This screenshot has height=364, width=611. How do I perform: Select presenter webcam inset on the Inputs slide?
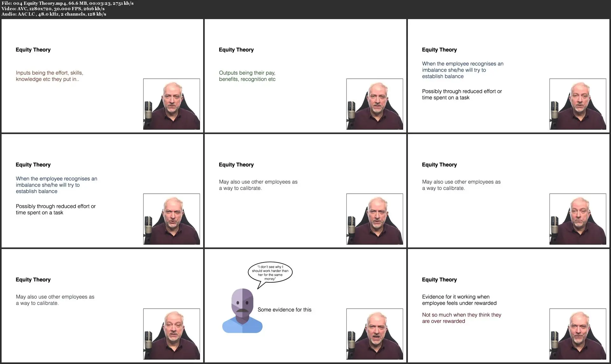(172, 104)
